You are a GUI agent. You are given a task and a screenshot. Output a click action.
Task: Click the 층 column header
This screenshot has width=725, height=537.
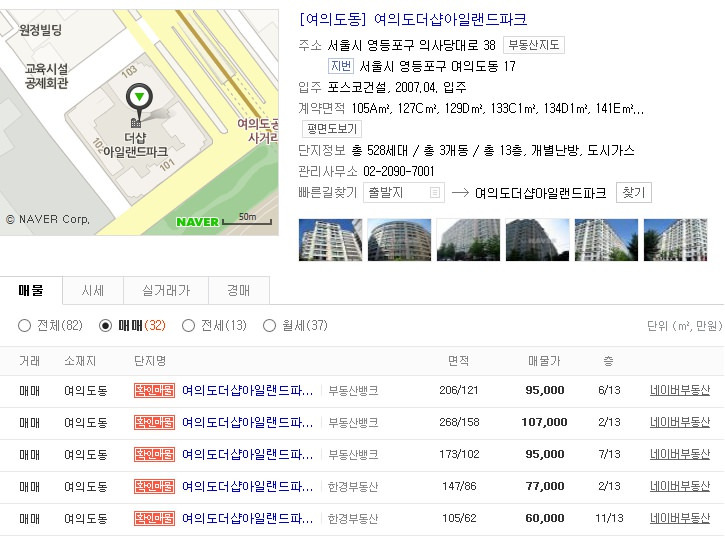coord(608,361)
